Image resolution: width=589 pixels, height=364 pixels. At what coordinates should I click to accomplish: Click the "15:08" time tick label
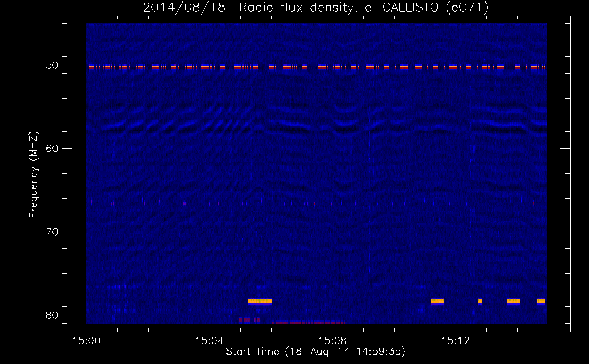coord(332,341)
